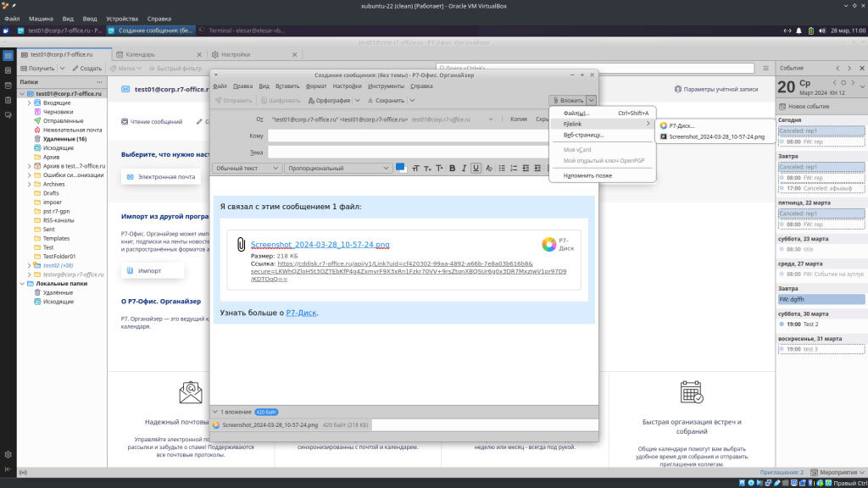
Task: Open Инструменты menu in compose window
Action: coord(386,86)
